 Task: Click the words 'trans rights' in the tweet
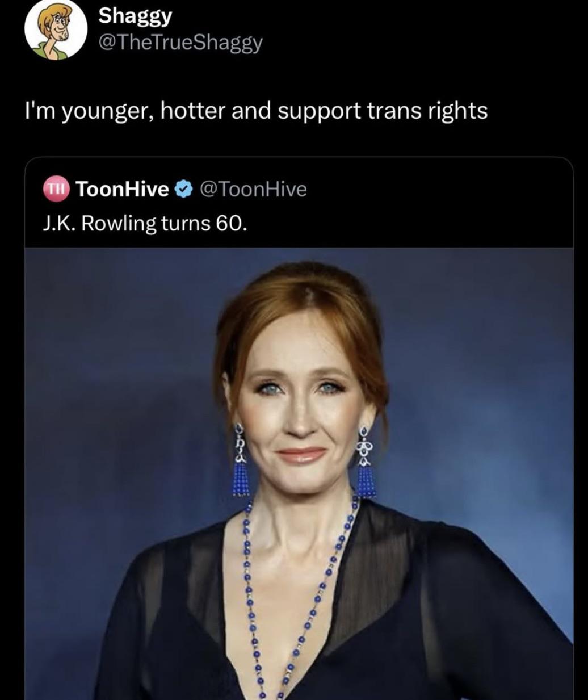[427, 111]
